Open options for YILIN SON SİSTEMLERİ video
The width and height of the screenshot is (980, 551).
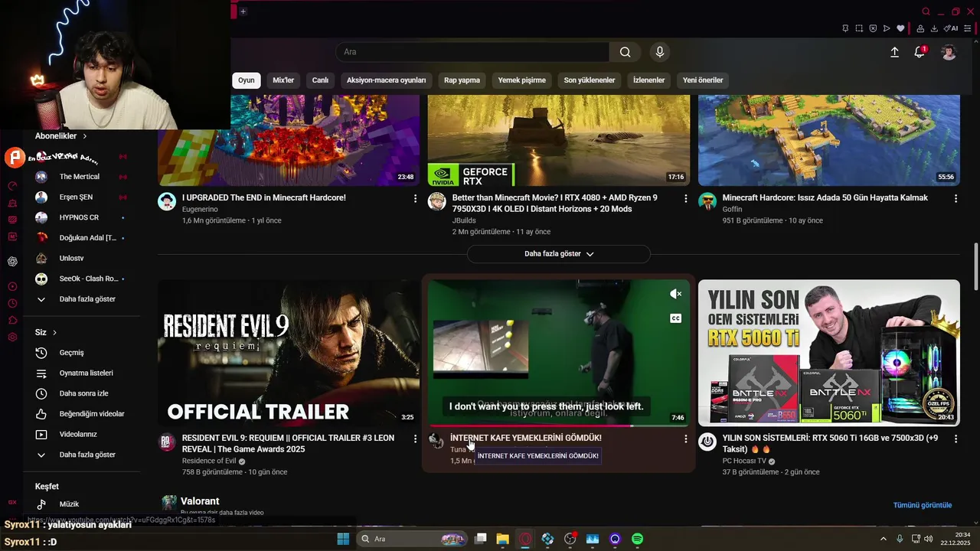point(955,439)
